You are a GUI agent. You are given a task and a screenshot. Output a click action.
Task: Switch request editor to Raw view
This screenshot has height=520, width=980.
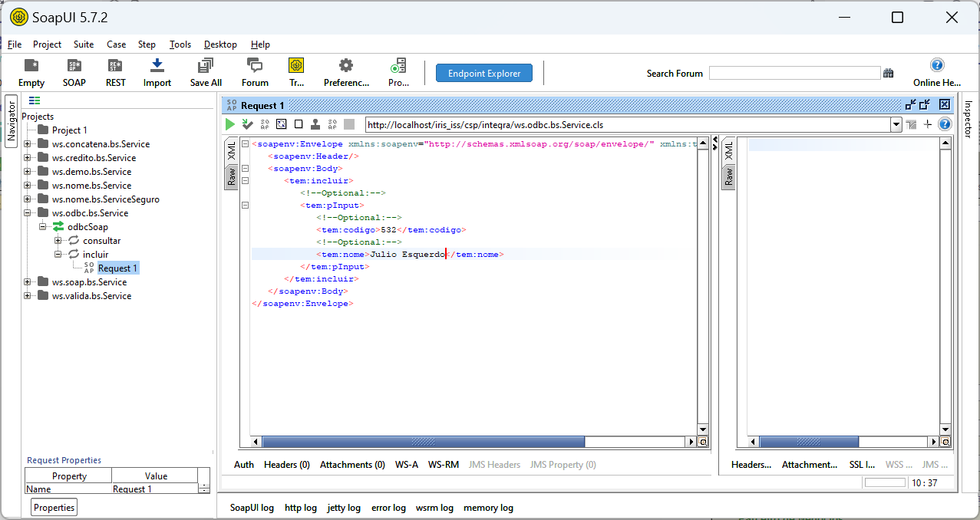230,177
